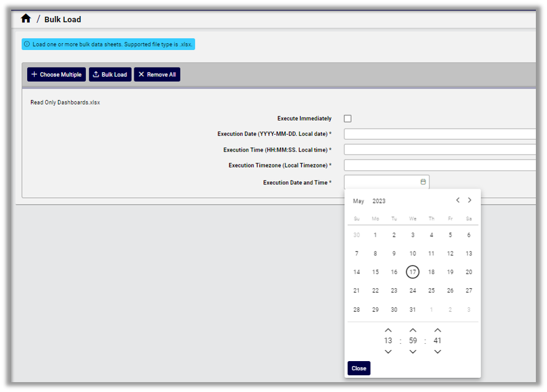
Task: Decrease the minutes value with the down chevron
Action: click(x=413, y=351)
